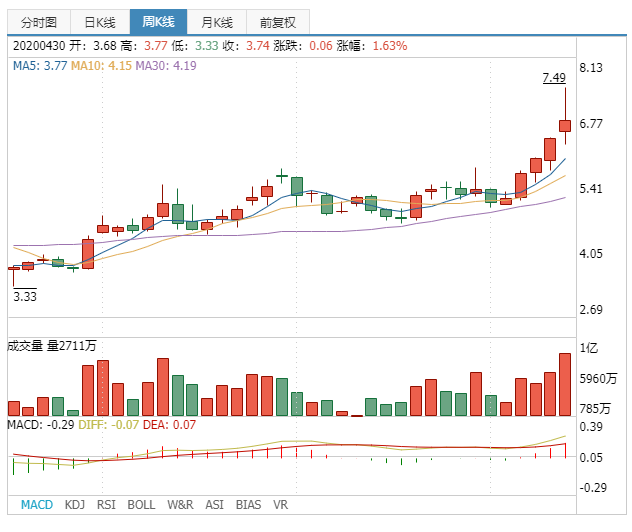Select the W&R indicator

click(180, 505)
